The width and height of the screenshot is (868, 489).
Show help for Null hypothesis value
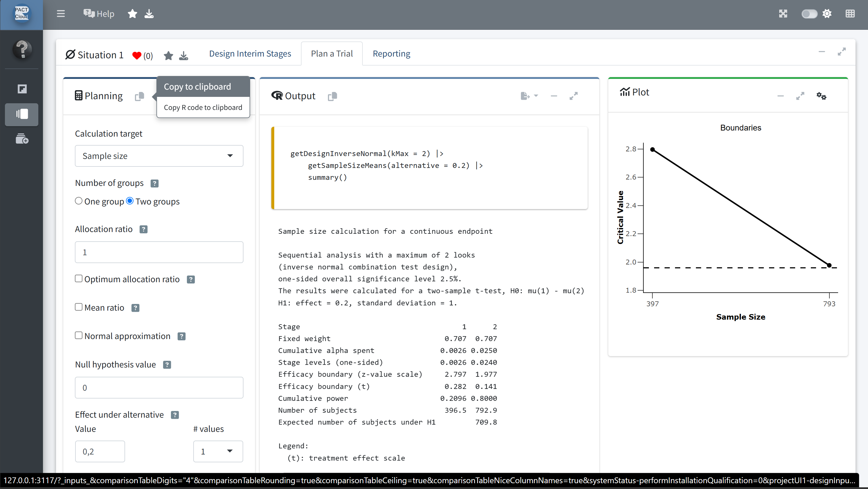(x=167, y=365)
